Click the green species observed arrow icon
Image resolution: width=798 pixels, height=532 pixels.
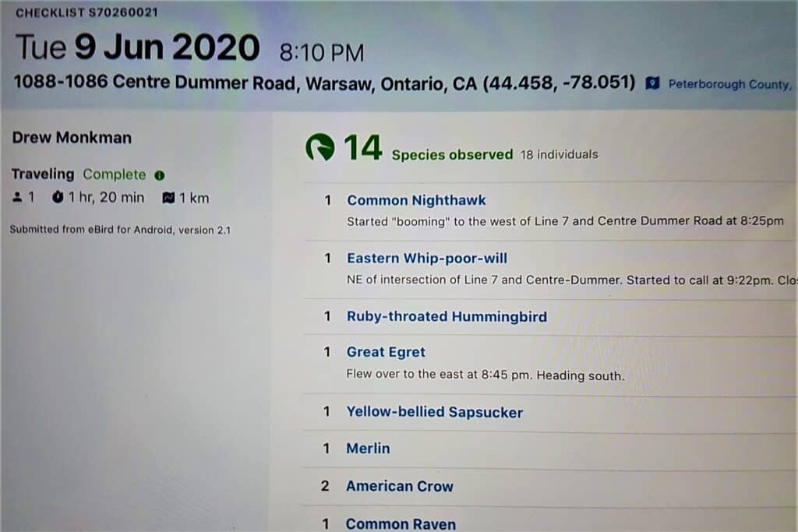(x=320, y=147)
